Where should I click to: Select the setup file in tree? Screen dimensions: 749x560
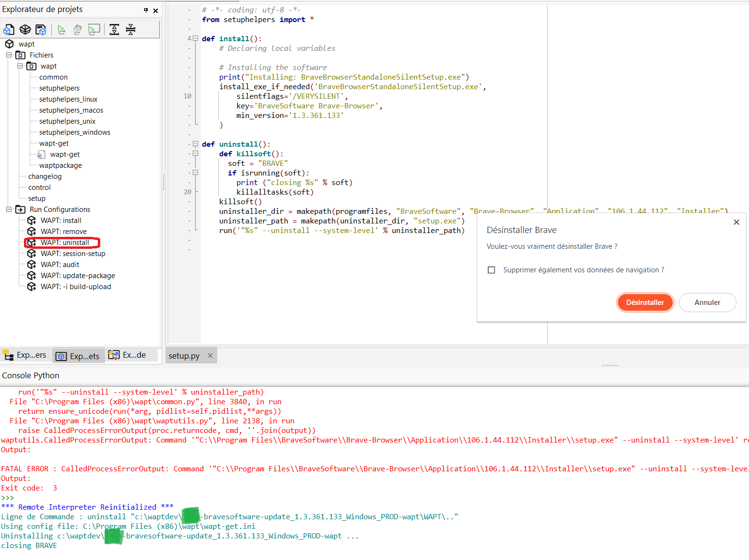coord(37,198)
